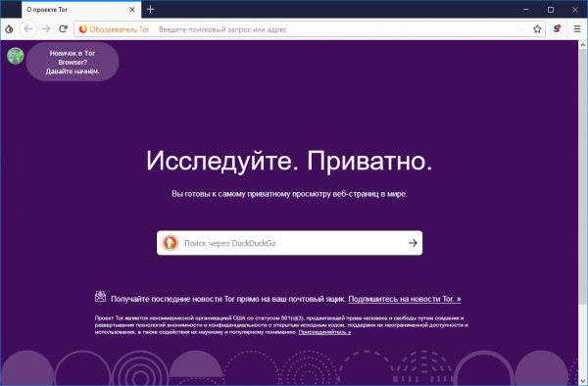Open the 'Новичок в Tor Browser?' bubble

73,62
